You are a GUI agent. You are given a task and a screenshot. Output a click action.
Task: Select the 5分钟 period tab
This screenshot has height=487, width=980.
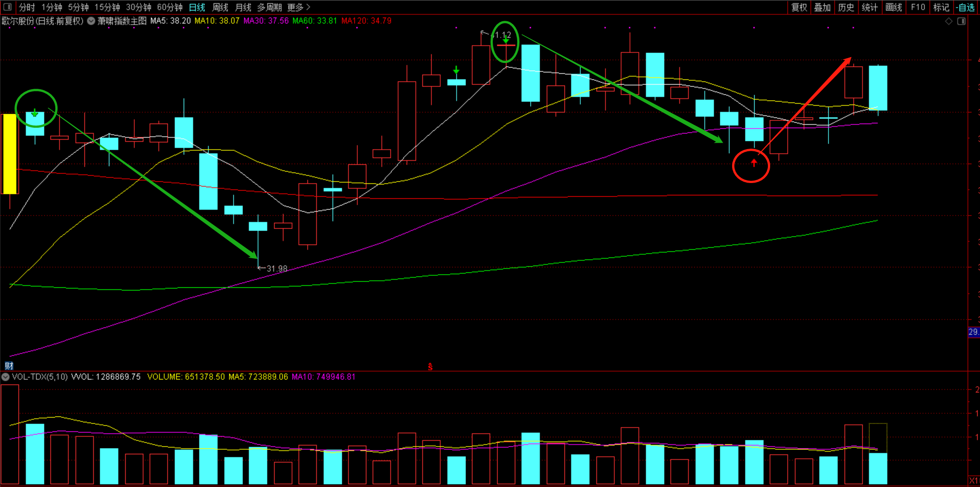78,7
